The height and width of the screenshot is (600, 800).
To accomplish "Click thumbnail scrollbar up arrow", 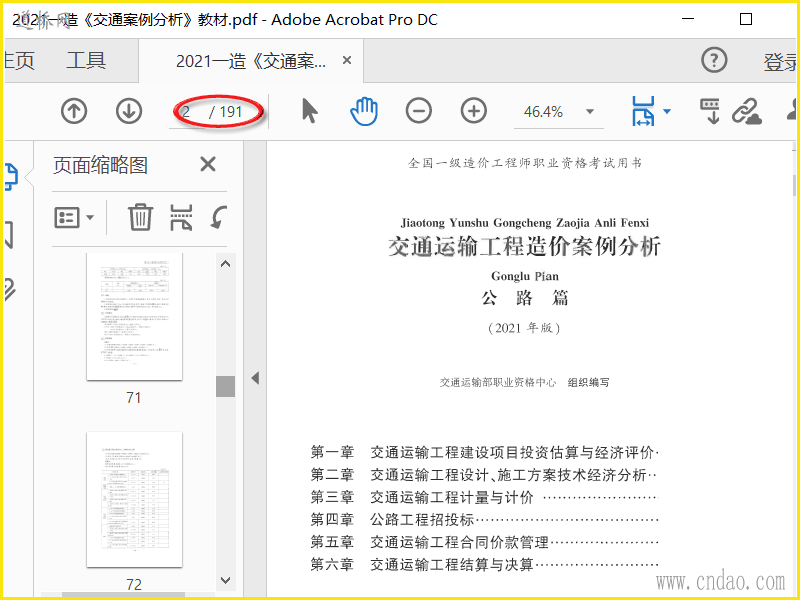I will pyautogui.click(x=226, y=264).
